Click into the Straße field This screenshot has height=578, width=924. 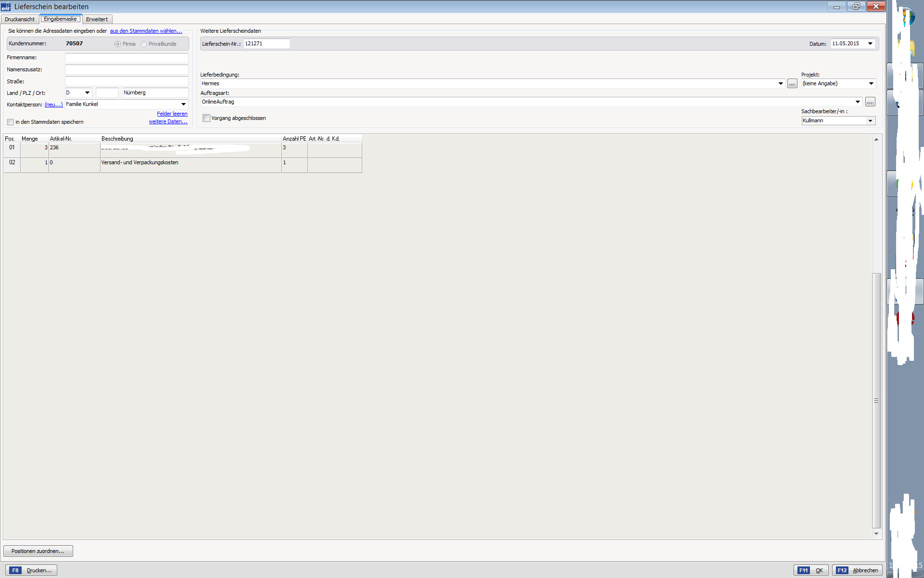click(127, 81)
